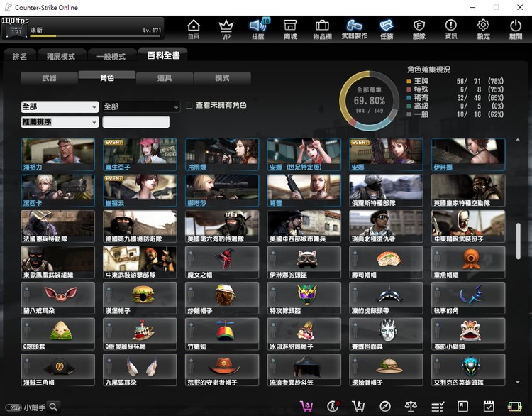
Task: Open the 提醒 notifications speaker icon
Action: coord(258,29)
